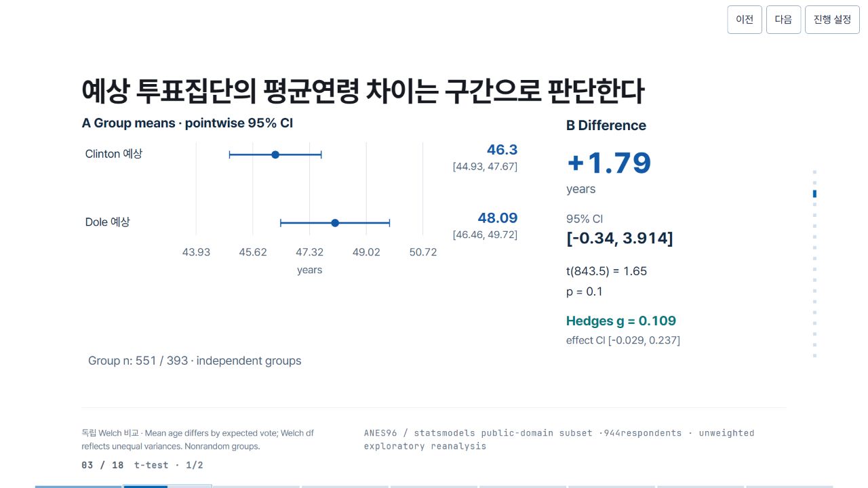Click the effect CI [-0.029, 0.237] text
Screen dimensions: 868x488
click(623, 340)
